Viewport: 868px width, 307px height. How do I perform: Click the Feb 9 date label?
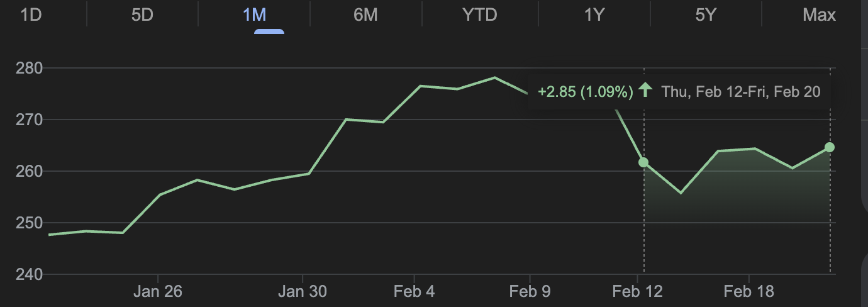[530, 292]
